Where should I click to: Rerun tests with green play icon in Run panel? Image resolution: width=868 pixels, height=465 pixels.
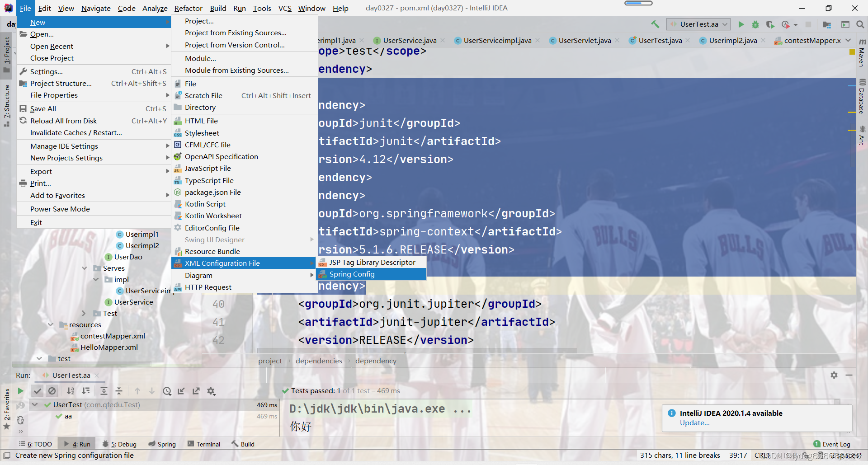(x=20, y=391)
